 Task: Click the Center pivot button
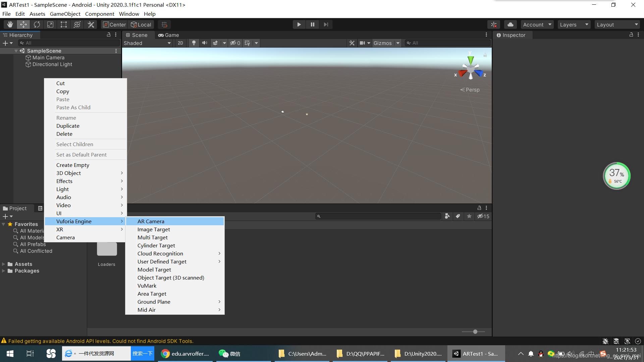click(x=114, y=24)
